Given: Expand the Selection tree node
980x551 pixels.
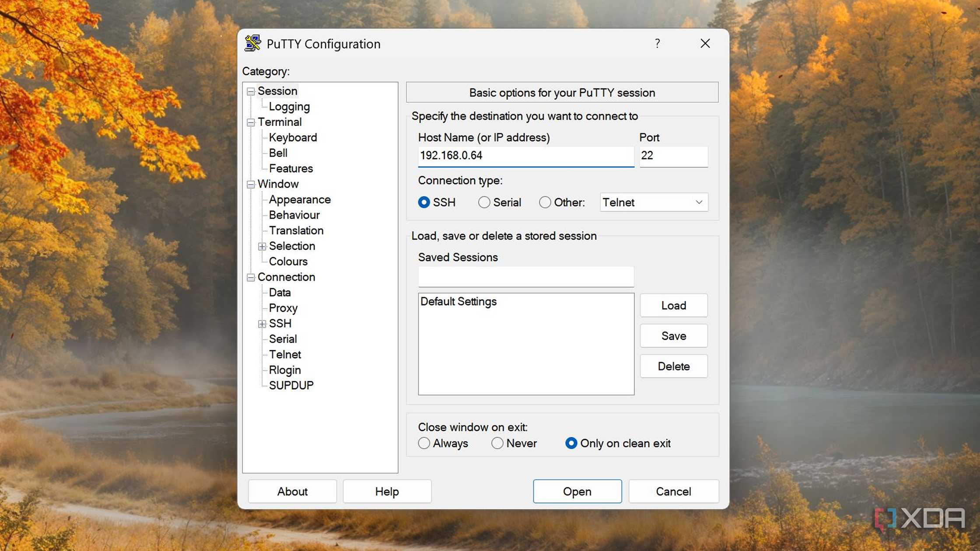Looking at the screenshot, I should (x=262, y=247).
